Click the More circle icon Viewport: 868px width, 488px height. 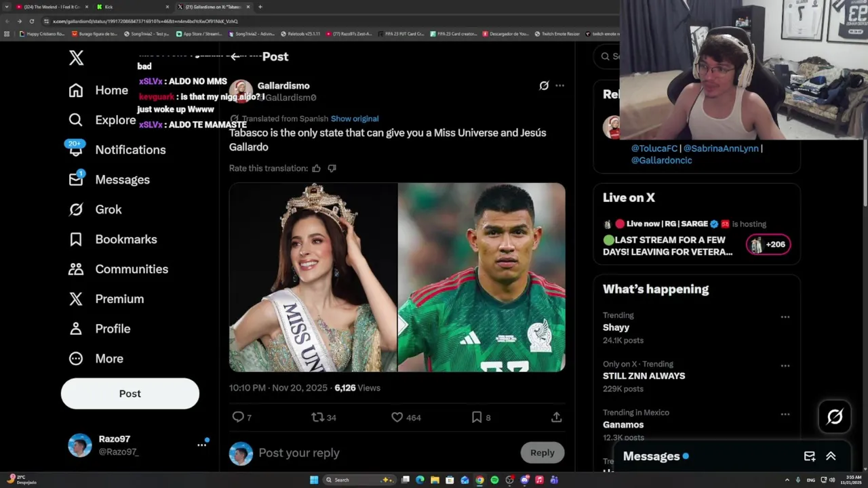click(x=76, y=359)
